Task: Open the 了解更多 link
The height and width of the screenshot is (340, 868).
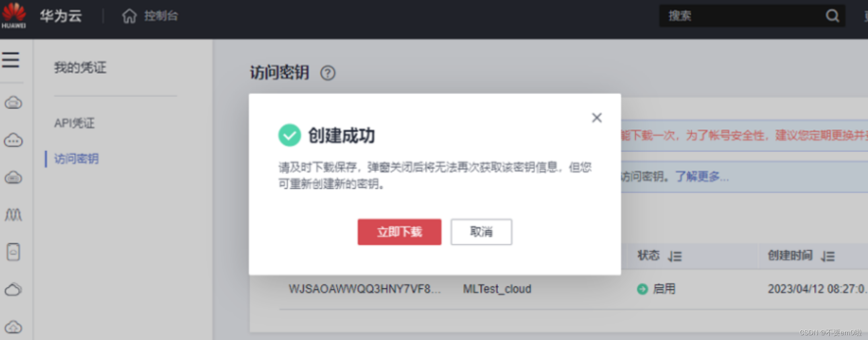Action: pyautogui.click(x=702, y=176)
